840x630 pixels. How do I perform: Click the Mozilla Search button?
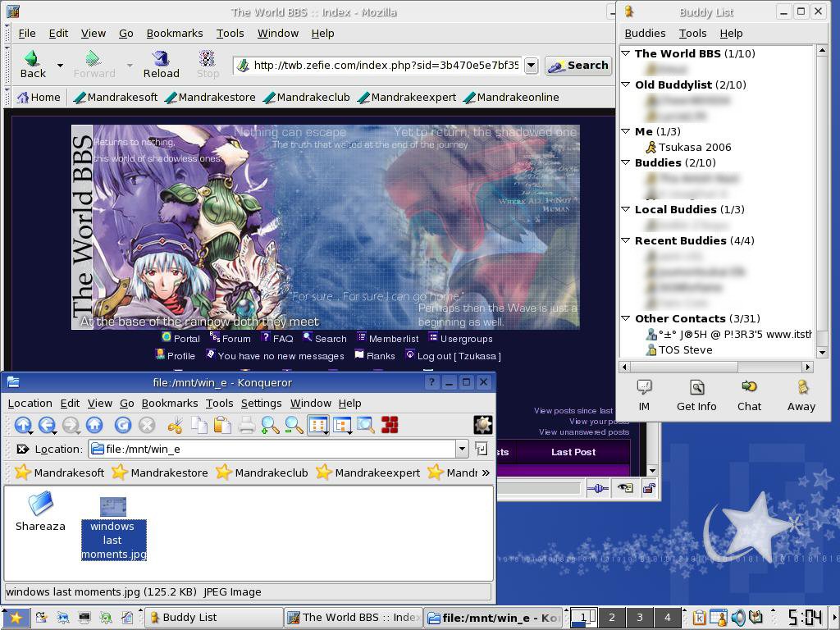pos(578,66)
